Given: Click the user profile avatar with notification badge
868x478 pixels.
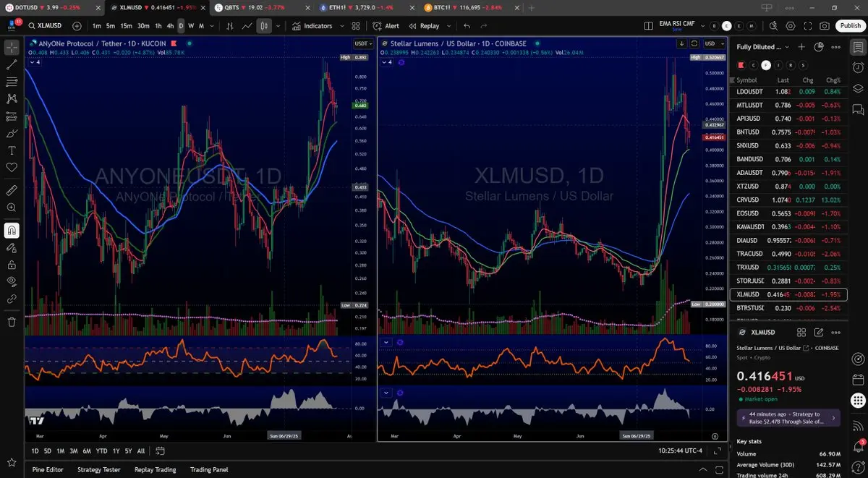Looking at the screenshot, I should tap(13, 25).
